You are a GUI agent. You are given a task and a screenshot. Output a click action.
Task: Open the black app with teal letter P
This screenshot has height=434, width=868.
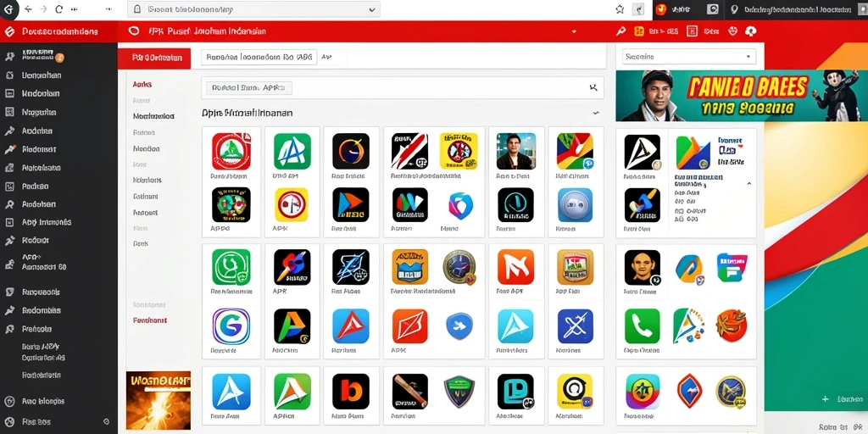coord(516,392)
